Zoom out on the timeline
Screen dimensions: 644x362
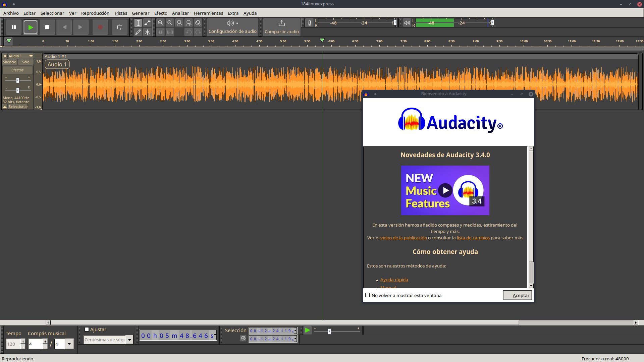pyautogui.click(x=170, y=23)
